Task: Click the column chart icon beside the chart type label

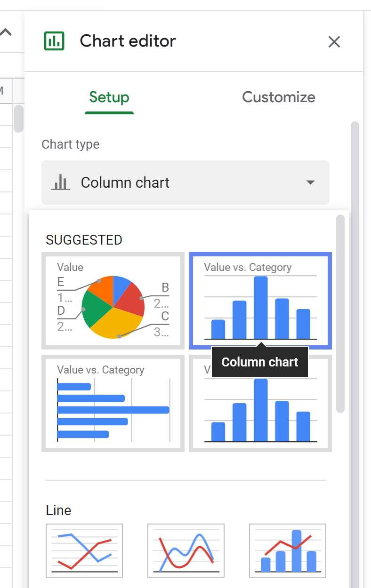Action: 60,183
